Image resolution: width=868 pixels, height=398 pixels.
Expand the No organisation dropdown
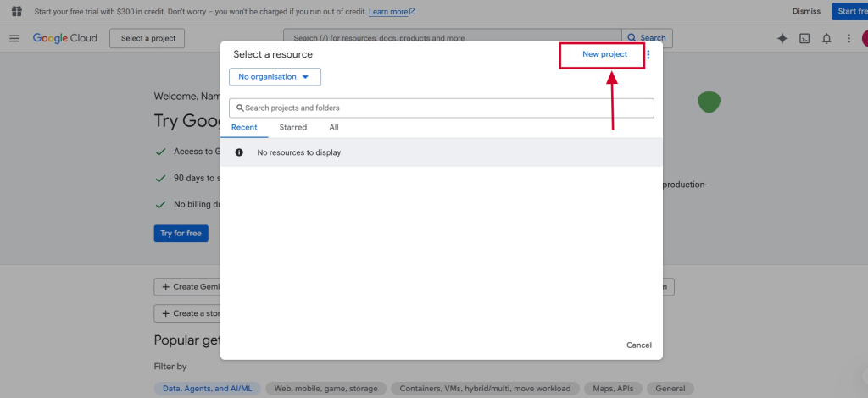(275, 77)
